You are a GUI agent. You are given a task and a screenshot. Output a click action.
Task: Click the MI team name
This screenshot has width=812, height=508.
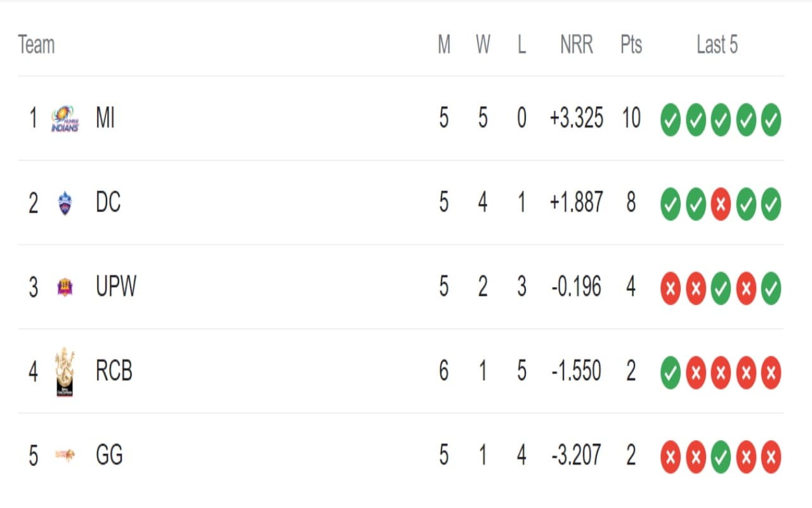105,119
